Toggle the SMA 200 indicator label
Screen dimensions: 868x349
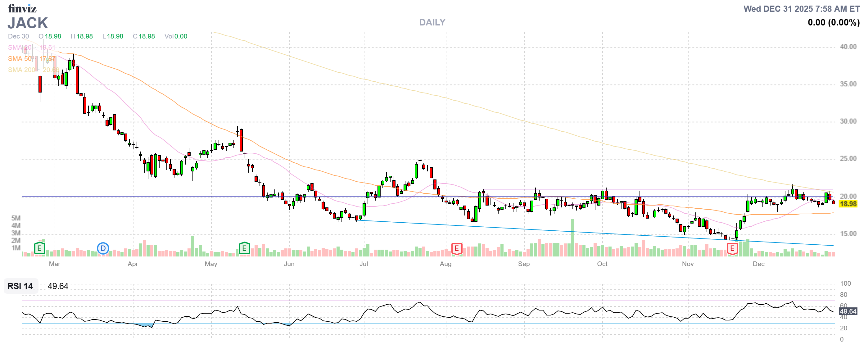tap(21, 70)
